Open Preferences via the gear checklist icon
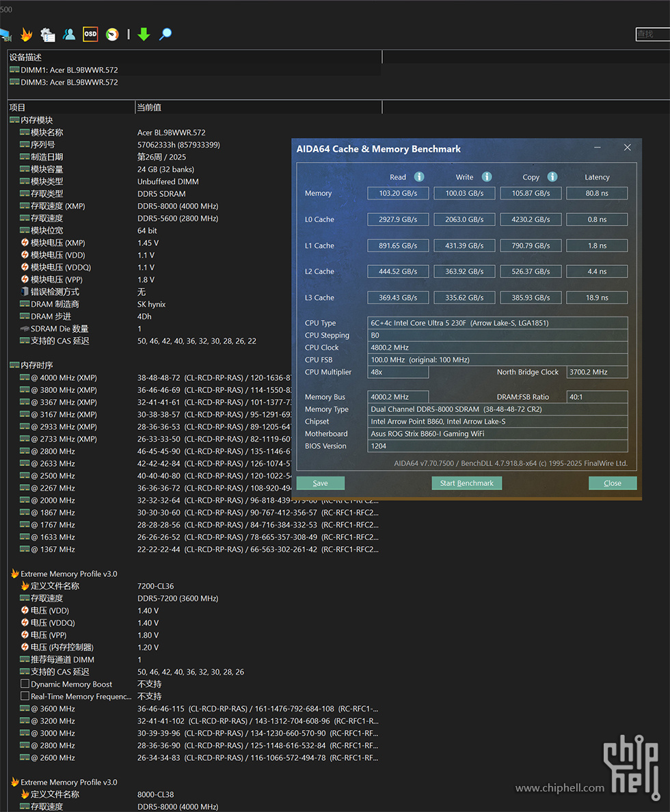The width and height of the screenshot is (670, 812). [48, 34]
